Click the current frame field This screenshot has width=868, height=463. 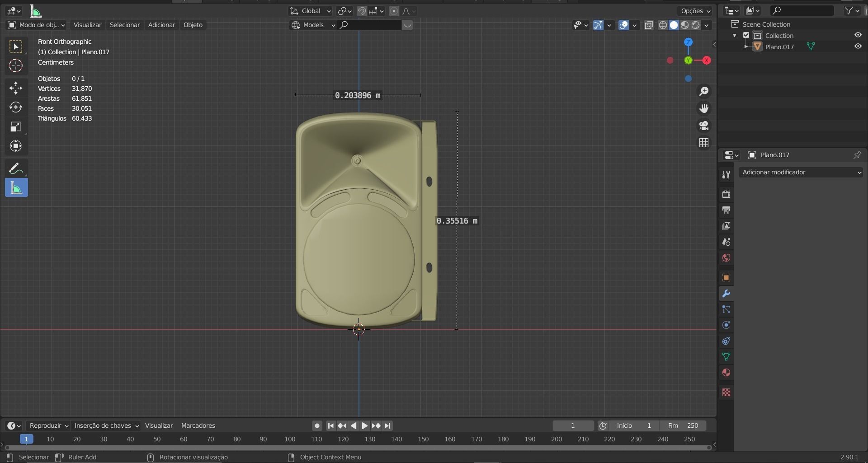(x=573, y=426)
